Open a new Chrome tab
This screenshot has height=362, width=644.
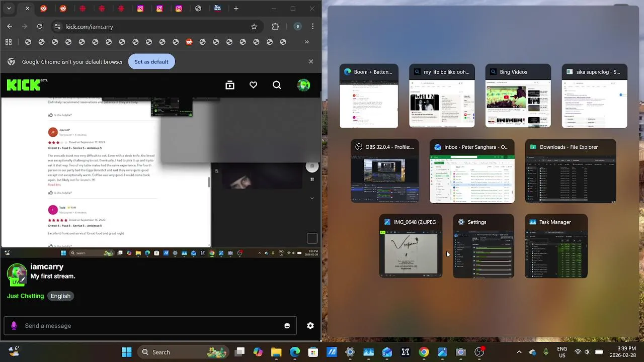[236, 9]
